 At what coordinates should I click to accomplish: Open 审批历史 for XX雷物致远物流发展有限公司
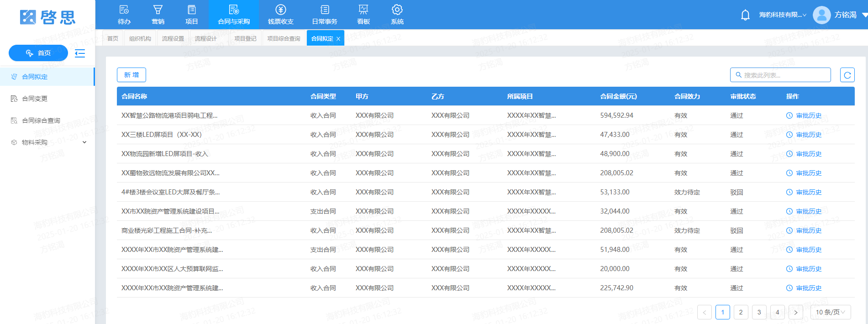pyautogui.click(x=804, y=173)
